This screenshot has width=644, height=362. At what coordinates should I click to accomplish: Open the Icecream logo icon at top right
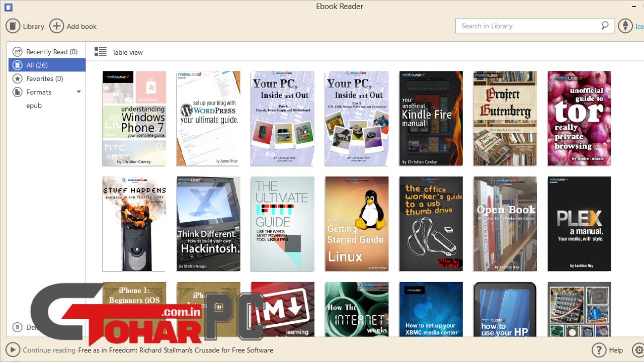625,26
